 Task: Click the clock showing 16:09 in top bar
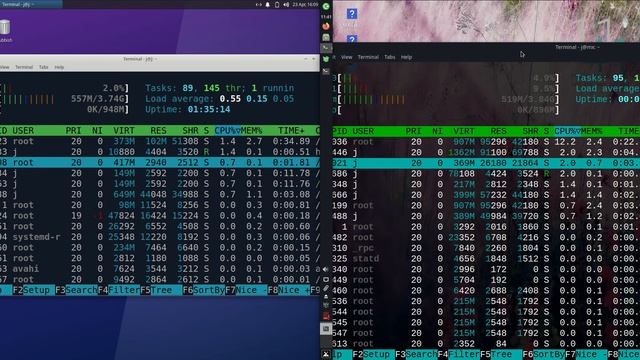click(305, 4)
